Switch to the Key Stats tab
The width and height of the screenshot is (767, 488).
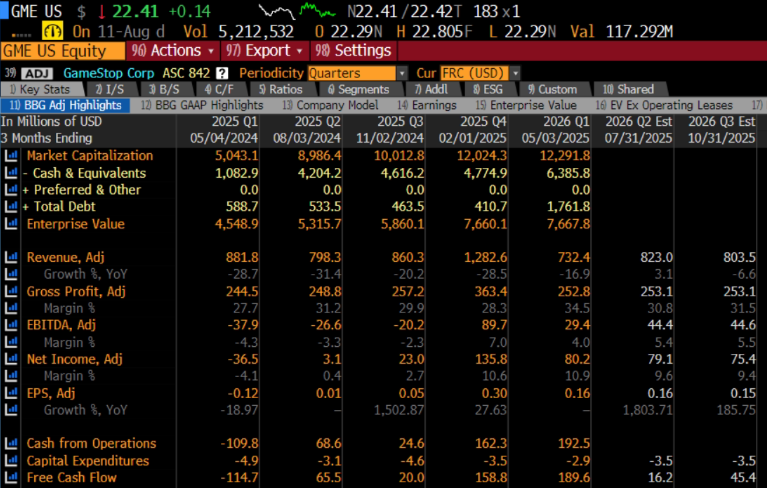tap(41, 89)
